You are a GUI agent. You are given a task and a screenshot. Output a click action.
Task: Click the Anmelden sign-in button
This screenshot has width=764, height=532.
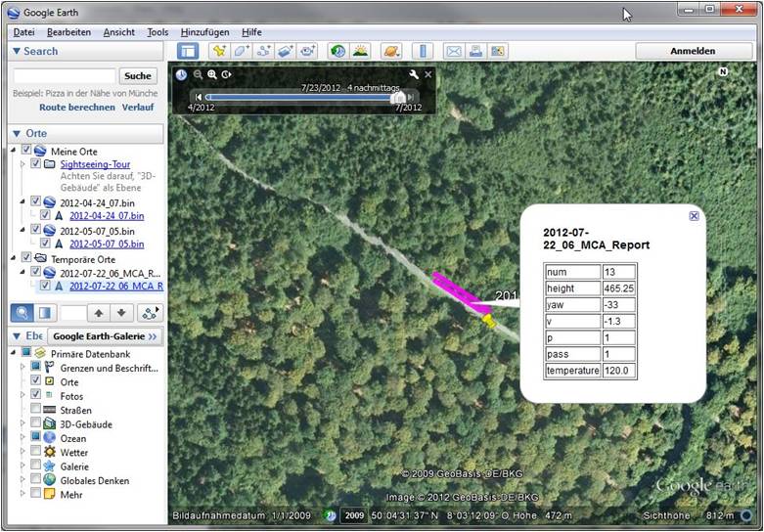693,51
